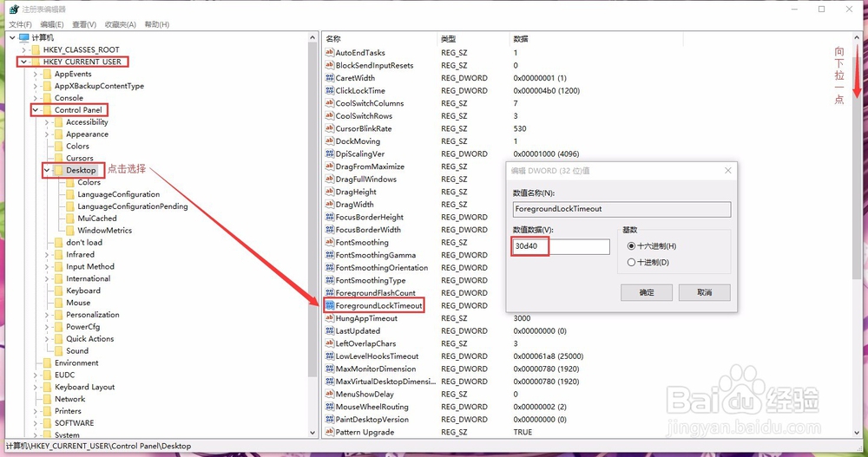
Task: Select the FontSmoothingGamma value
Action: pyautogui.click(x=375, y=255)
